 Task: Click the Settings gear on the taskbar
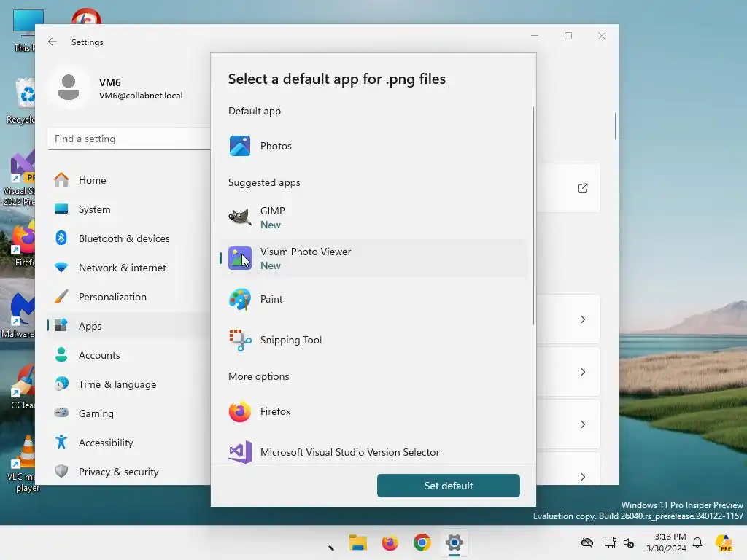point(454,542)
